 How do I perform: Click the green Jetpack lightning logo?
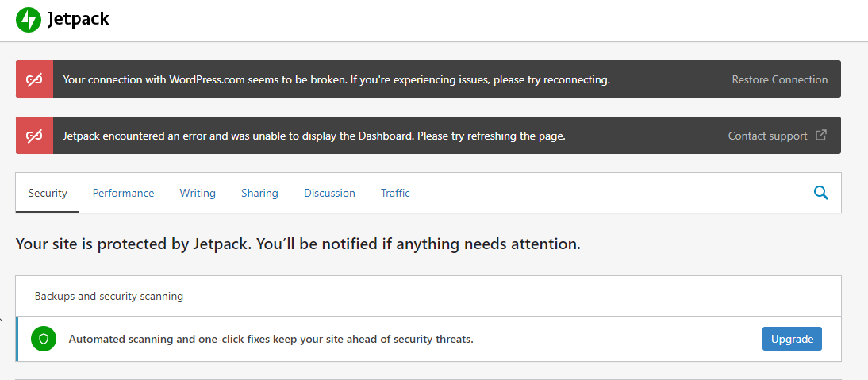tap(29, 20)
